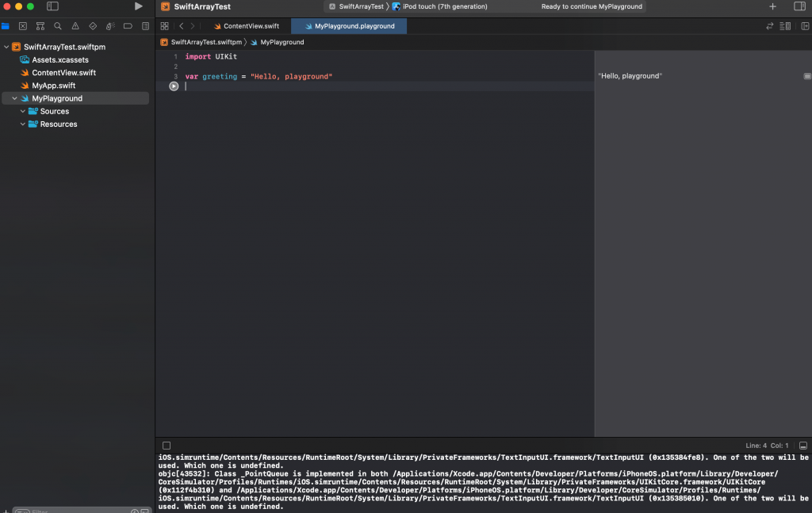
Task: Hide the debug console area
Action: click(803, 446)
